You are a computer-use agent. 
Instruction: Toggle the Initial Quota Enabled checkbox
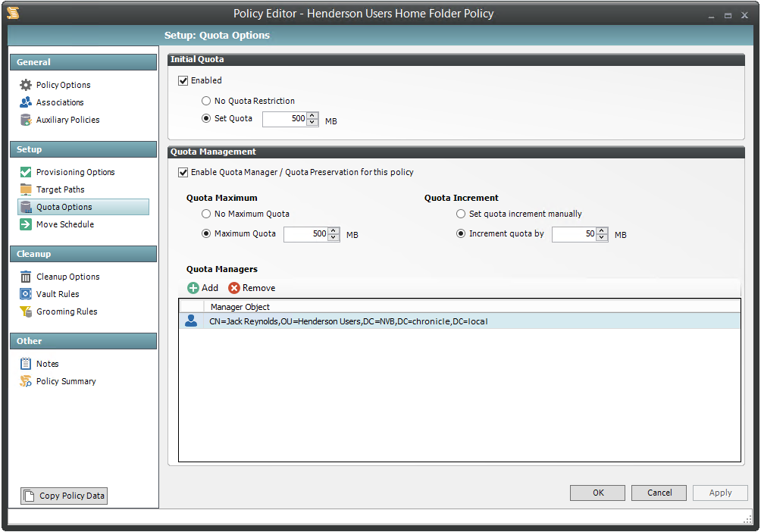pyautogui.click(x=183, y=80)
